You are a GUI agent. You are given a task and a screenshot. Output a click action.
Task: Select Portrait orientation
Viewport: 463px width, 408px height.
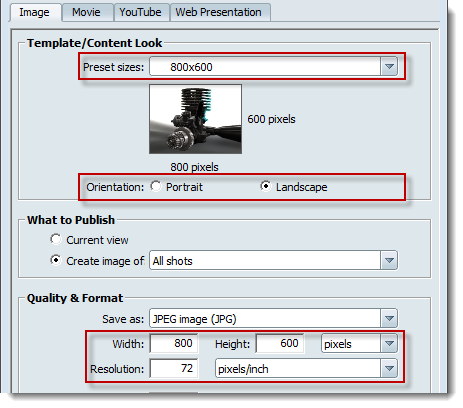(156, 186)
